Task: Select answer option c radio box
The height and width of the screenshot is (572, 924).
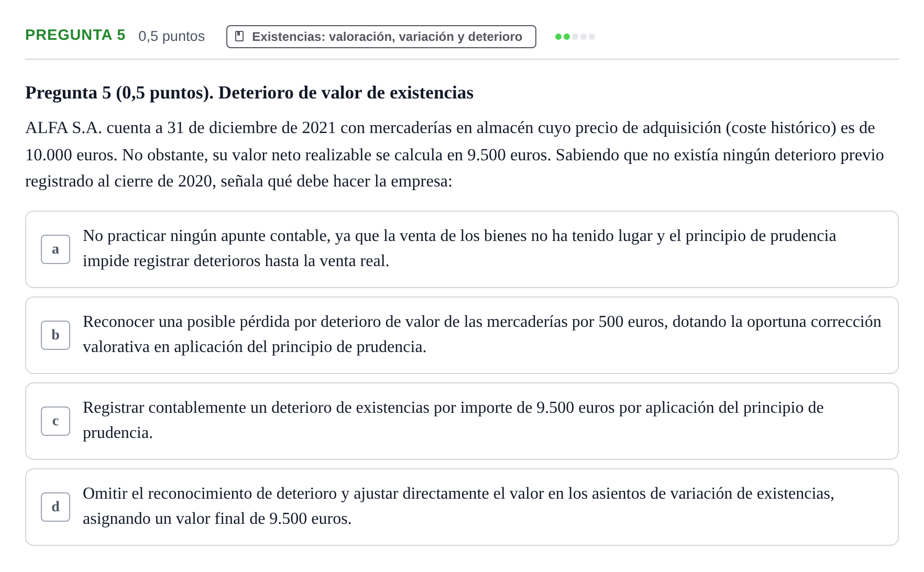Action: coord(56,421)
